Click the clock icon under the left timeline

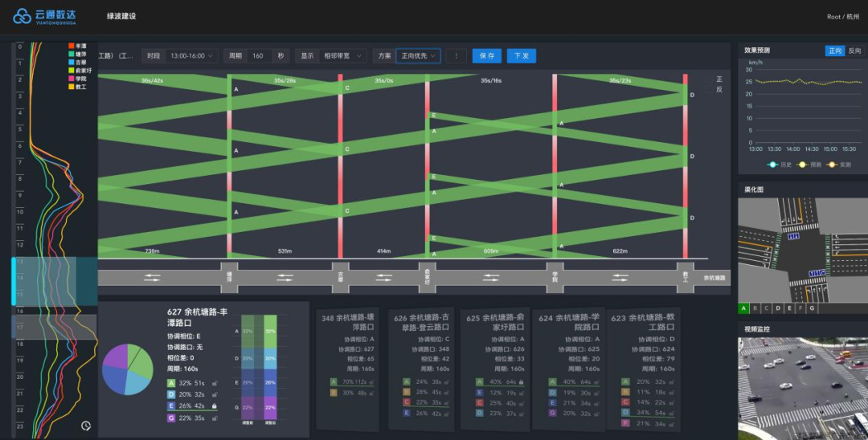coord(86,426)
